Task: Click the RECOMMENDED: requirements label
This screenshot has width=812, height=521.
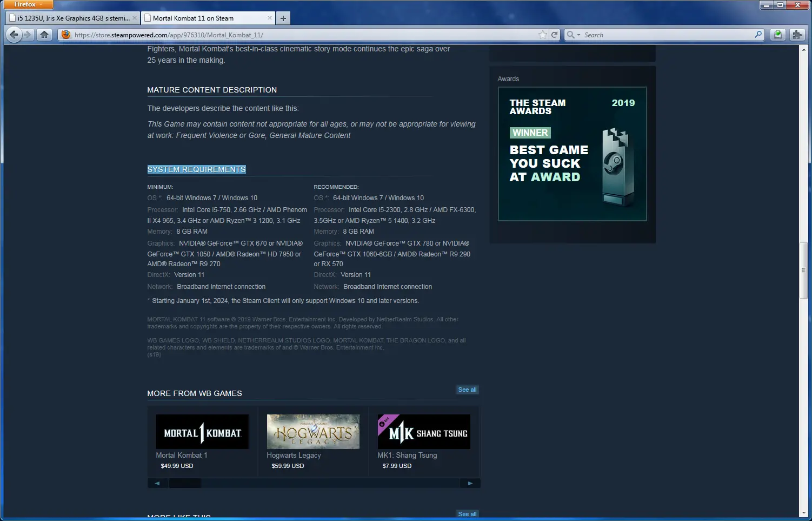Action: point(336,187)
